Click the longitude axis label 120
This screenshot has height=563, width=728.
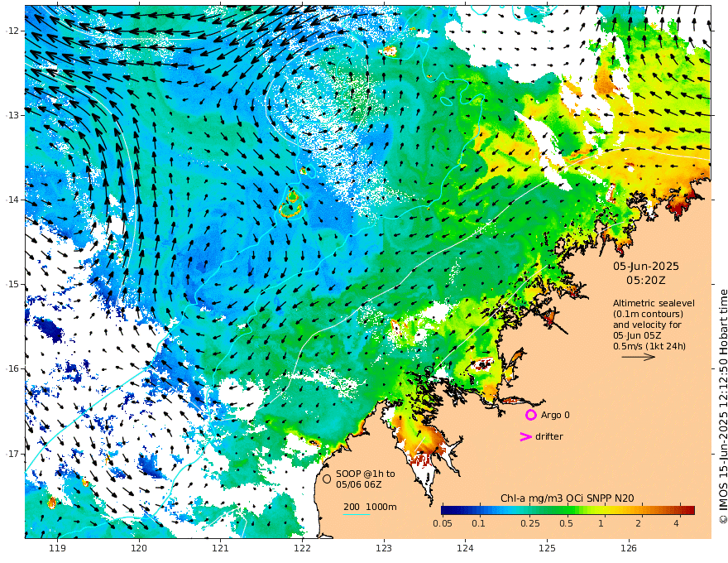point(139,548)
